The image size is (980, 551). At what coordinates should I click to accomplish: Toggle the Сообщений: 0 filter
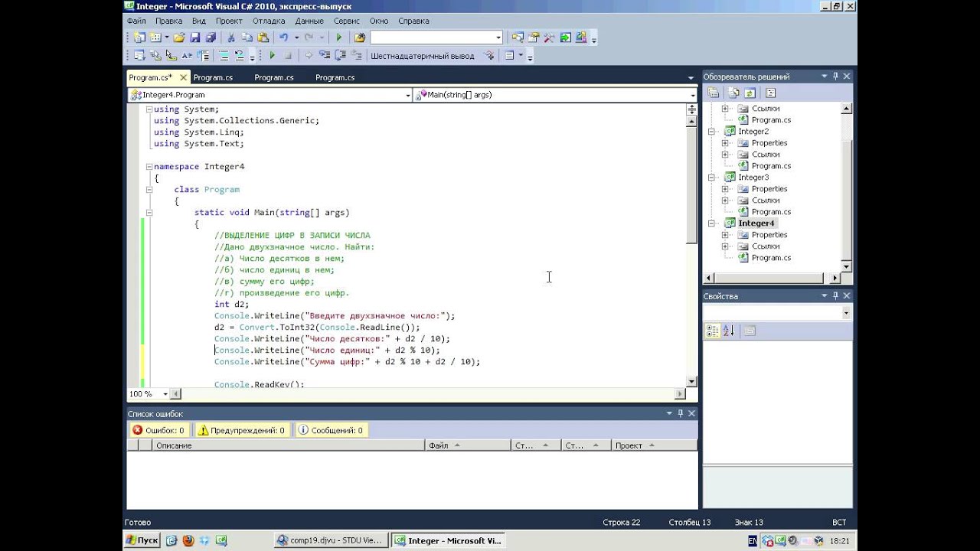[332, 430]
